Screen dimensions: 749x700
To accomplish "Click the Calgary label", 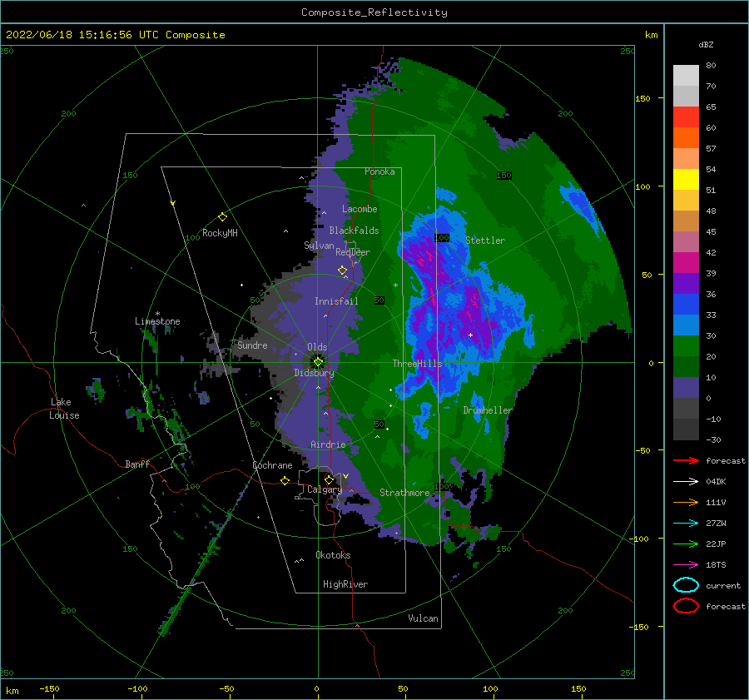I will 325,489.
